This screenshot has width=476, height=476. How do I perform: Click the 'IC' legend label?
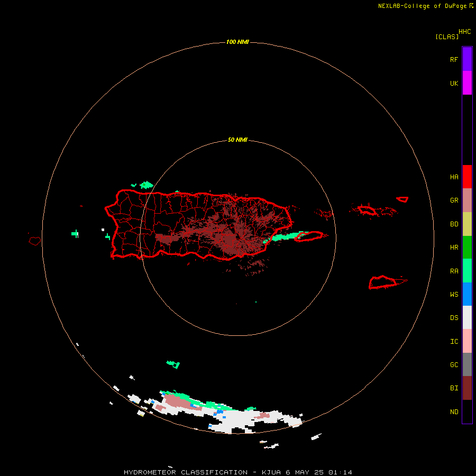point(454,342)
